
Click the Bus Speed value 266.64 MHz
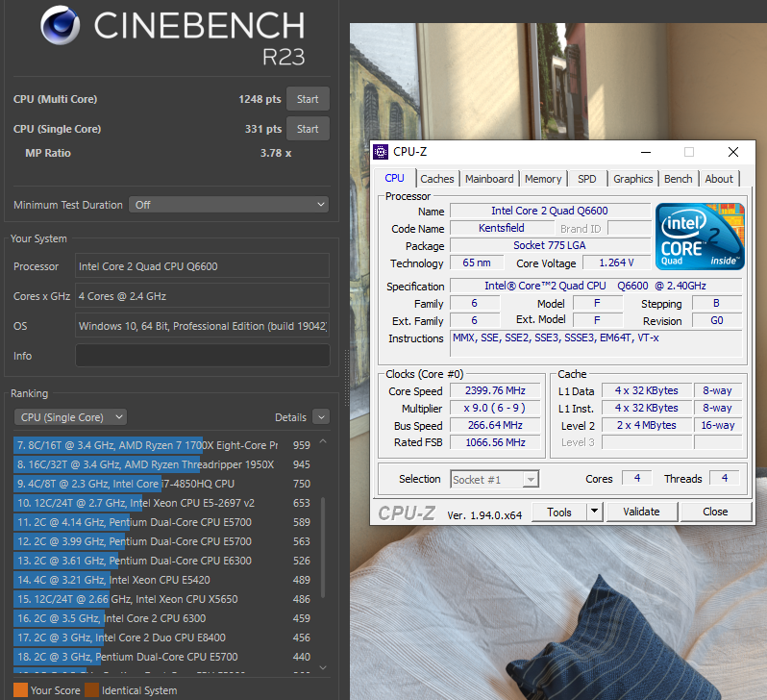pyautogui.click(x=495, y=425)
